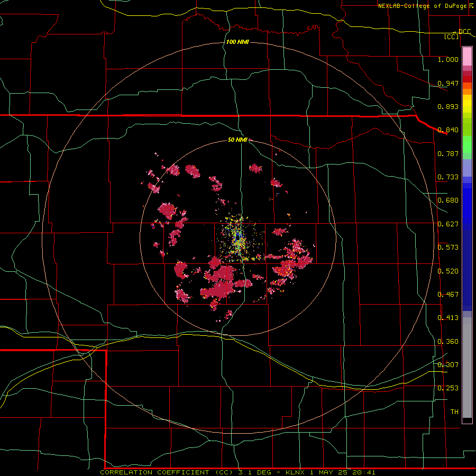Click the TH label on the legend

(454, 412)
